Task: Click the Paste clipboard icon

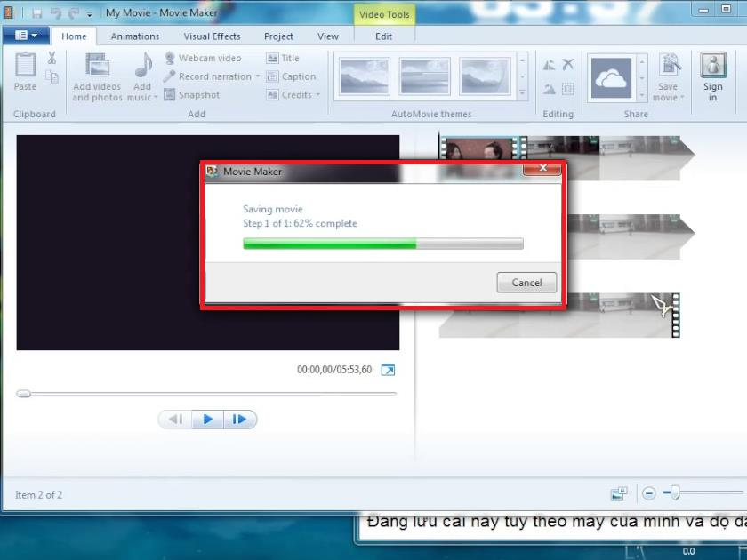Action: click(26, 66)
